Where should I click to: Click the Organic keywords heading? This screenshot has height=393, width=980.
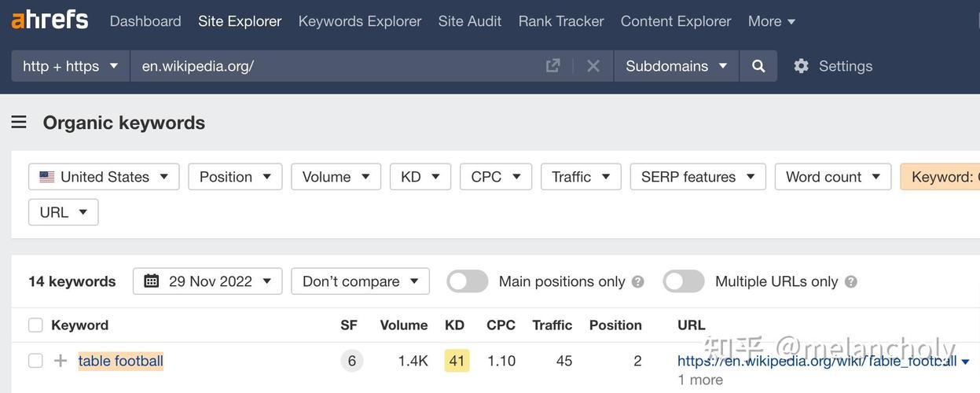click(x=124, y=123)
